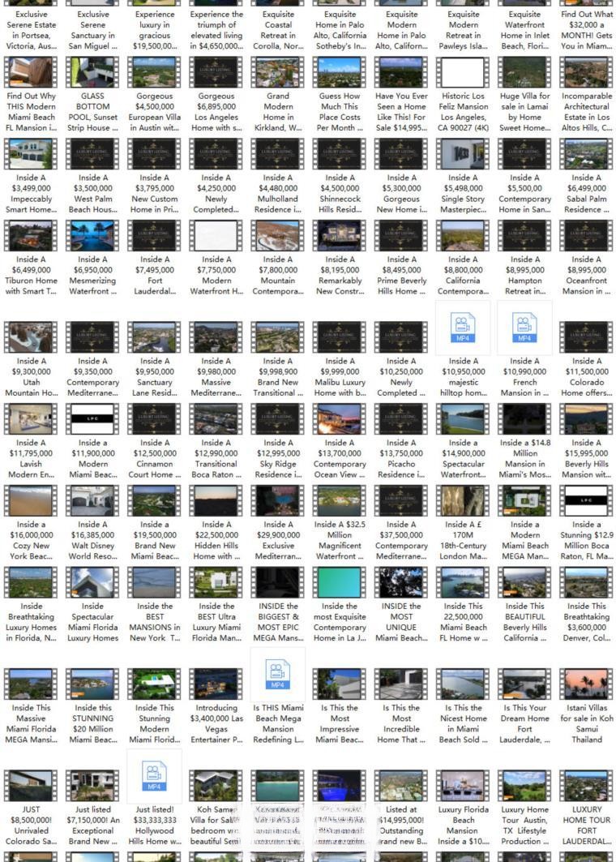
Task: Select 'Inside A $22,500,000 Hidden Hills Home' file
Action: pos(216,501)
